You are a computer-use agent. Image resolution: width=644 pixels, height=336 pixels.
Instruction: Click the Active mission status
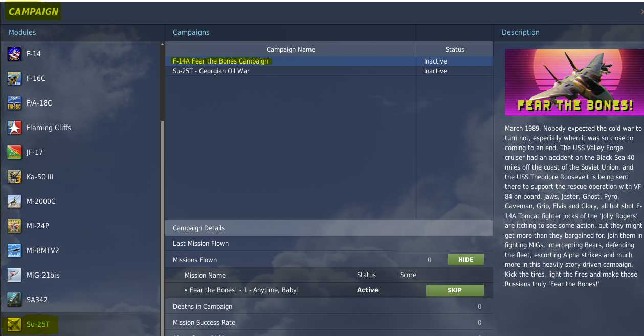coord(368,290)
